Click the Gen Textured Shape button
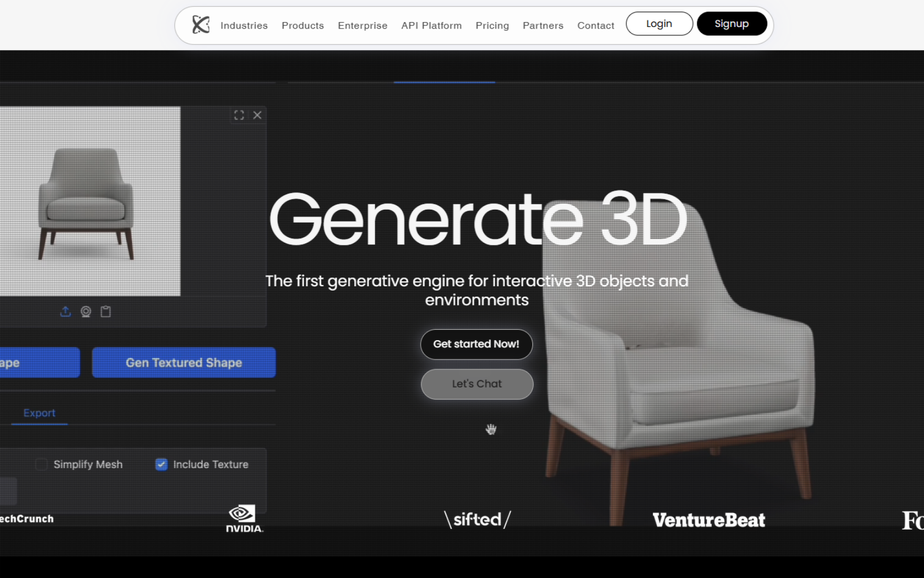The height and width of the screenshot is (578, 924). tap(184, 362)
